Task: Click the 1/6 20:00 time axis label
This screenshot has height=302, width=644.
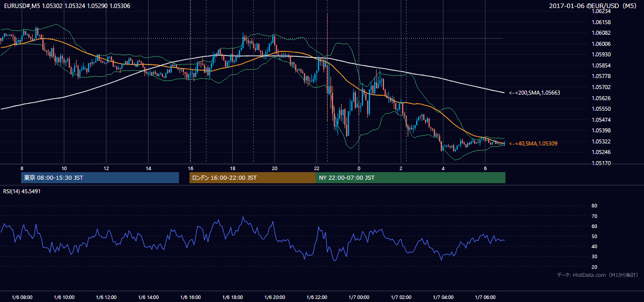Action: coord(274,297)
